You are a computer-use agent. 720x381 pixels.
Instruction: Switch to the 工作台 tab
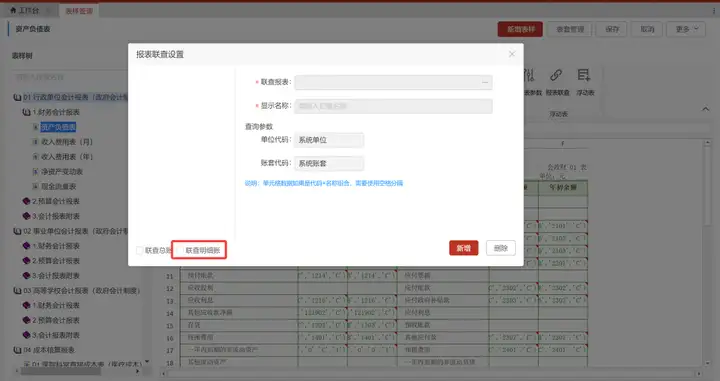pos(24,10)
